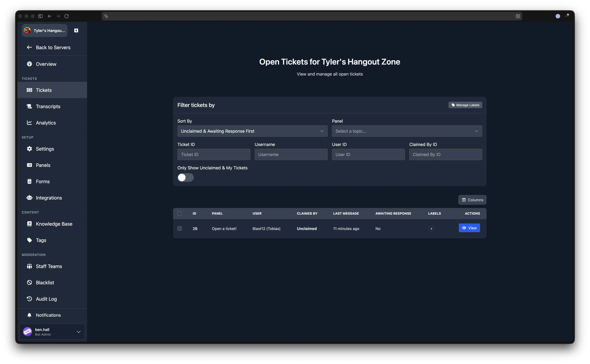This screenshot has width=590, height=364.
Task: Open the Blacklist page
Action: click(52, 283)
